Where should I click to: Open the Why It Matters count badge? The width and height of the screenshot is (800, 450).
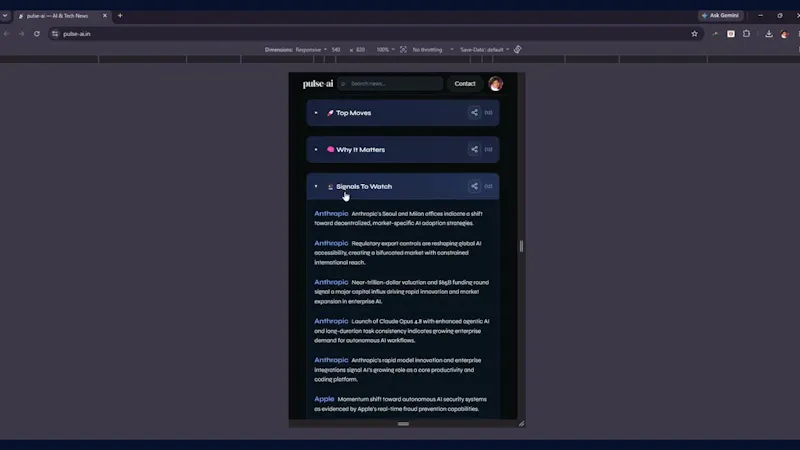point(488,149)
